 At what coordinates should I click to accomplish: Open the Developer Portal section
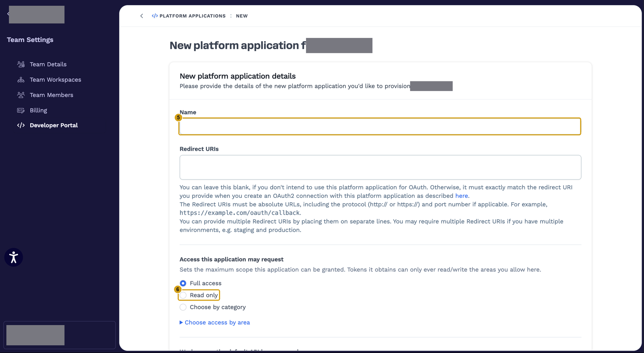54,125
